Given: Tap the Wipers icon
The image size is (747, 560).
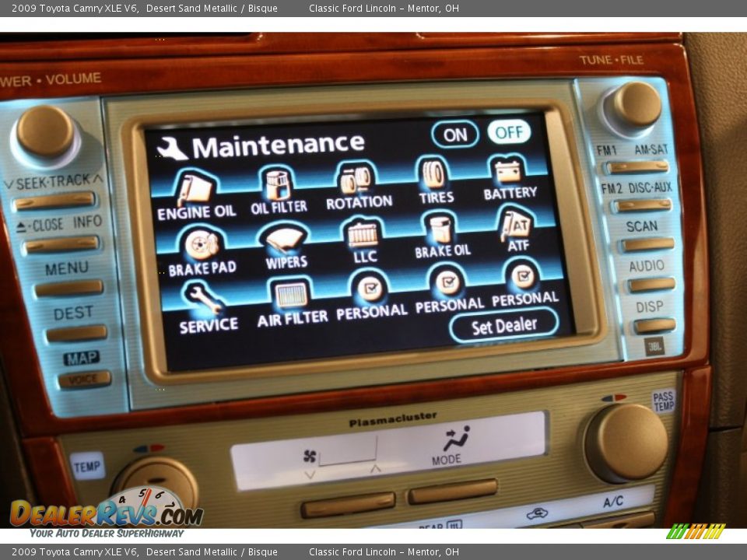Looking at the screenshot, I should point(285,241).
